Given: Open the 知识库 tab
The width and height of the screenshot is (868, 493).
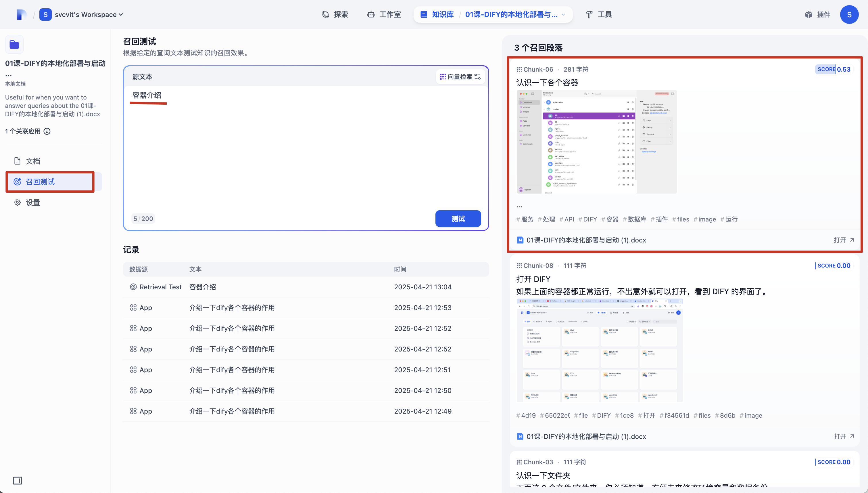Looking at the screenshot, I should (437, 15).
